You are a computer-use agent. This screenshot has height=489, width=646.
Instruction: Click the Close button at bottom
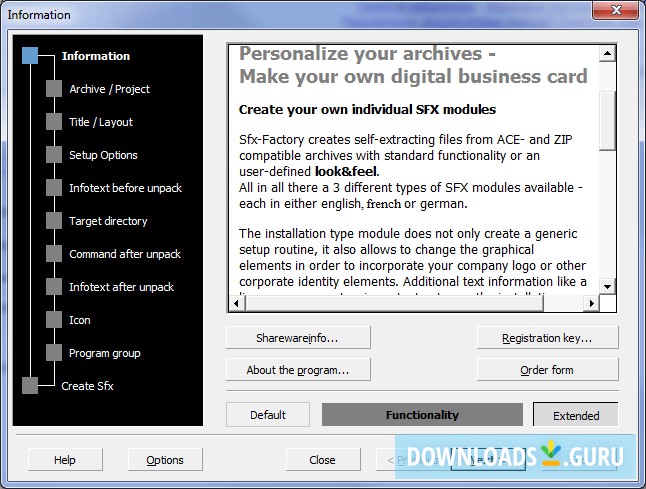323,459
